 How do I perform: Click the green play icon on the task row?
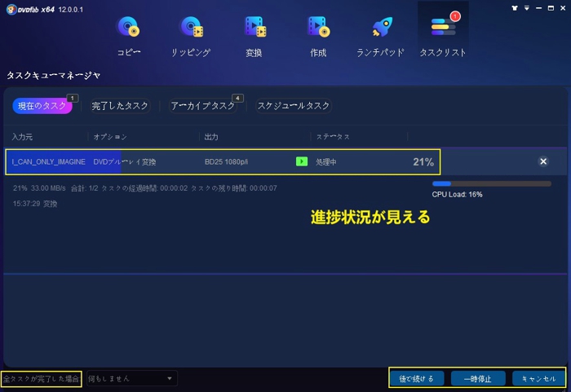pyautogui.click(x=302, y=161)
